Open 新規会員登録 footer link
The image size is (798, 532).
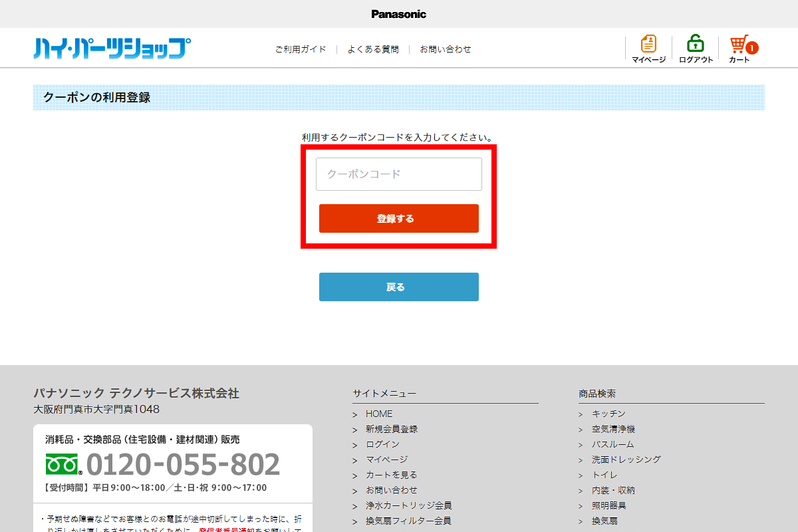coord(392,429)
